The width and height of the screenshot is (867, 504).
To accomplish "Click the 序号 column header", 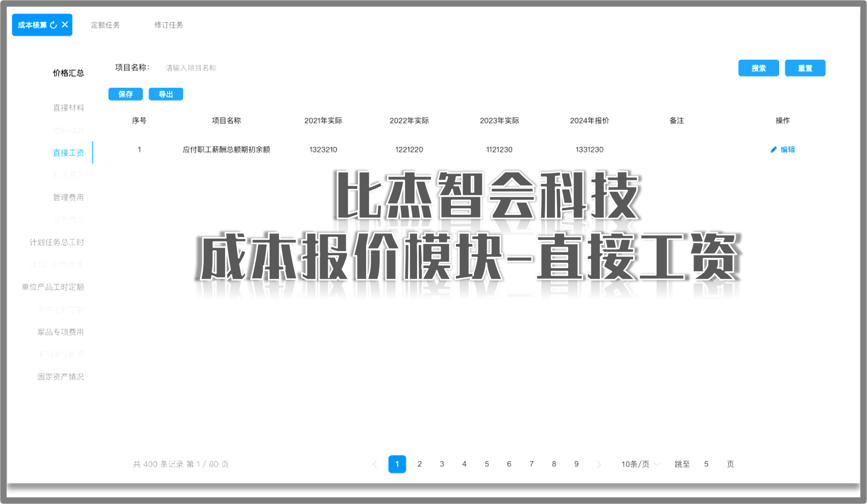I will tap(139, 121).
